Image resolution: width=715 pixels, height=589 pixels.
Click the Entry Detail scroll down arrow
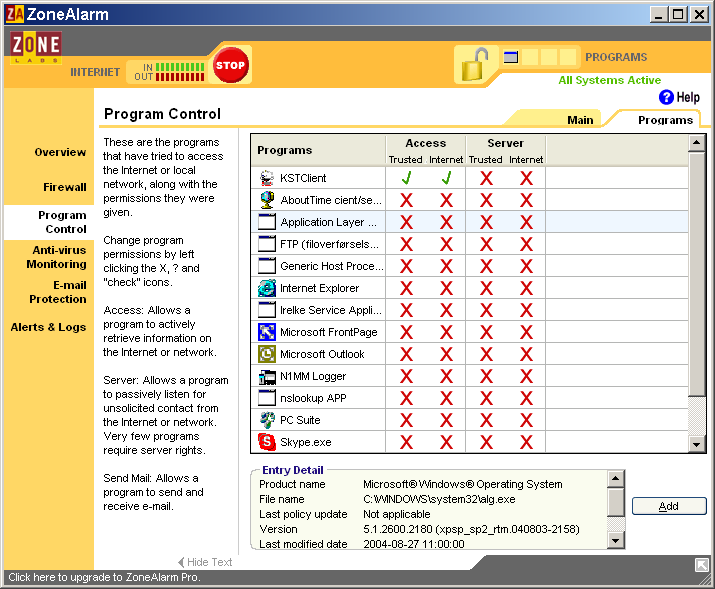(x=616, y=541)
